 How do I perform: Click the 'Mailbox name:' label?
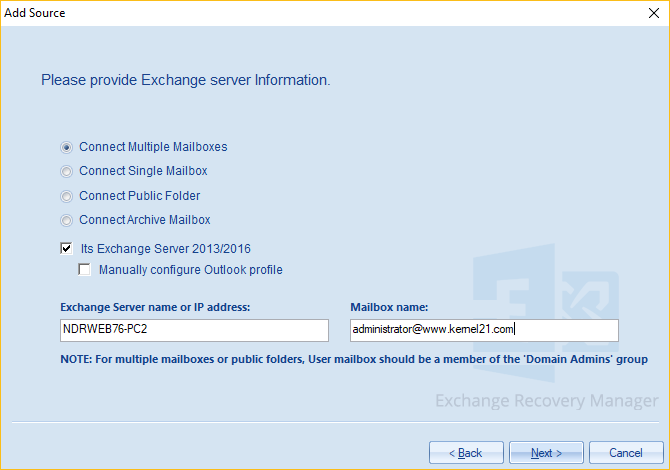(389, 307)
